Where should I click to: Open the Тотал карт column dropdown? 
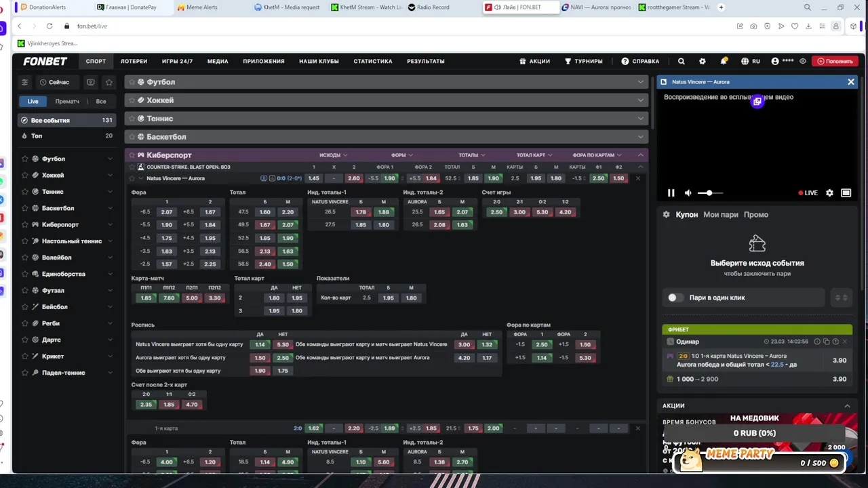click(534, 155)
